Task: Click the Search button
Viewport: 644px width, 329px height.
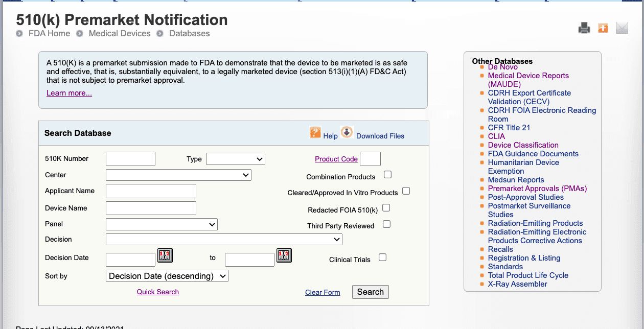Action: coord(371,292)
